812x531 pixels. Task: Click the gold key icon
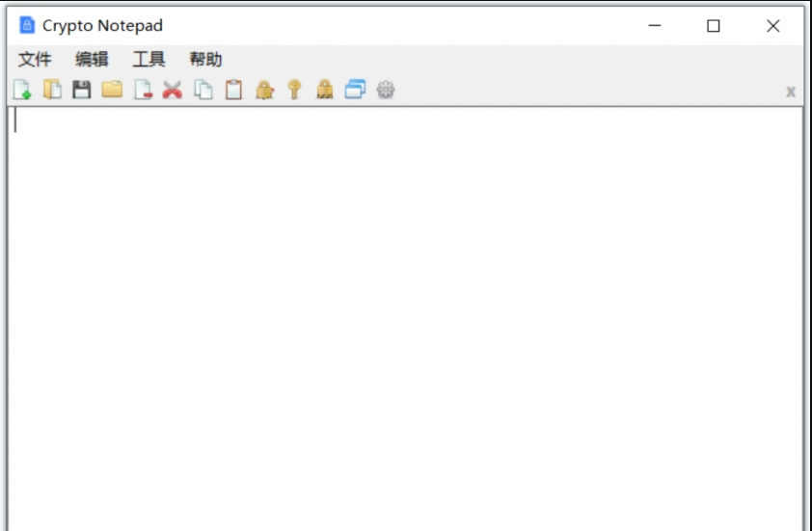(295, 90)
